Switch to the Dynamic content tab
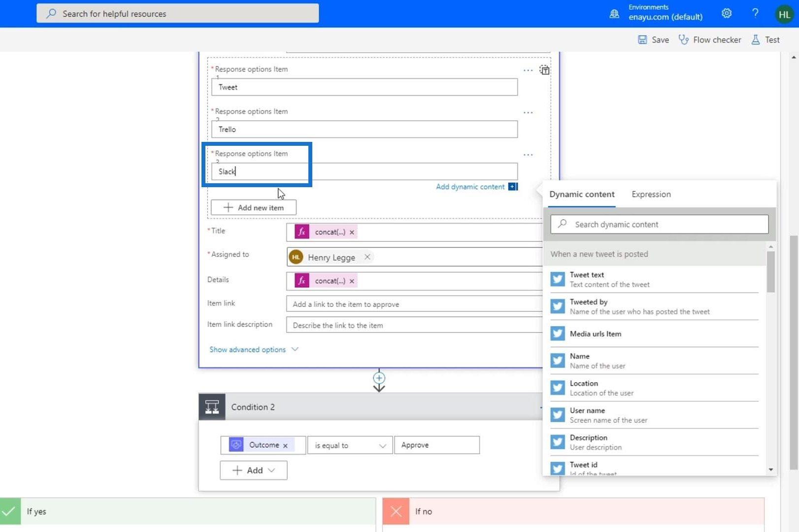Screen dimensions: 799x532 pos(582,194)
